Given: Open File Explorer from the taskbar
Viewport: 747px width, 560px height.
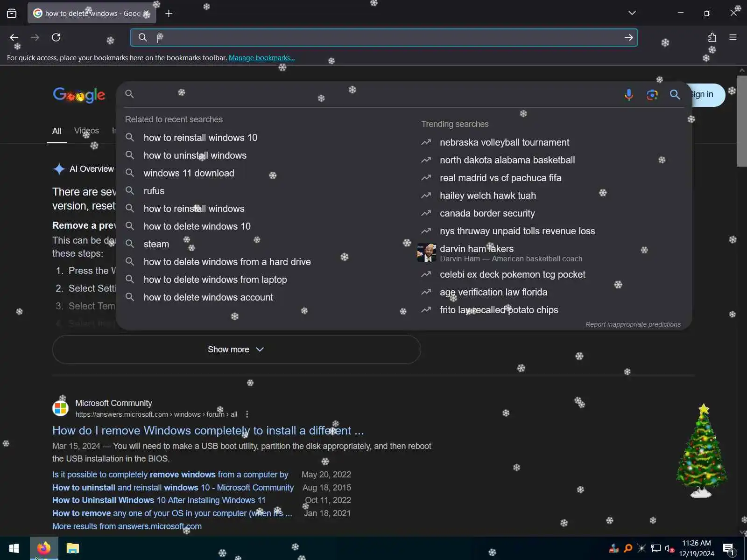Looking at the screenshot, I should point(73,548).
